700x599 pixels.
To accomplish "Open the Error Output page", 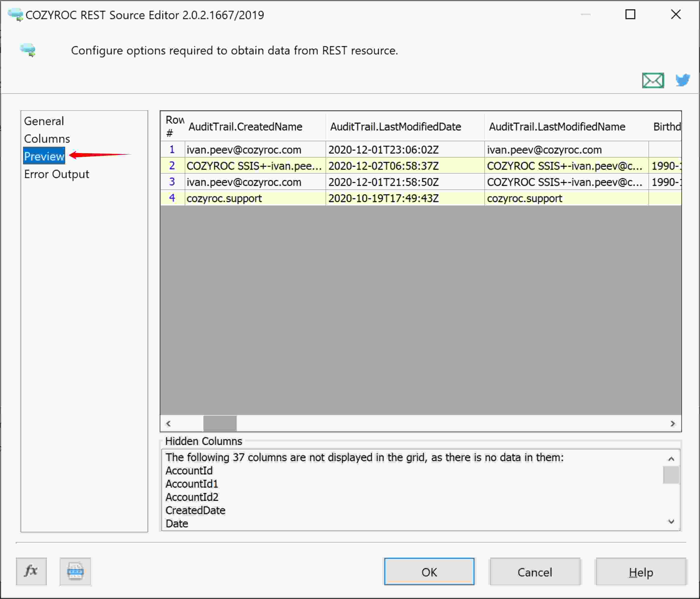I will (56, 174).
